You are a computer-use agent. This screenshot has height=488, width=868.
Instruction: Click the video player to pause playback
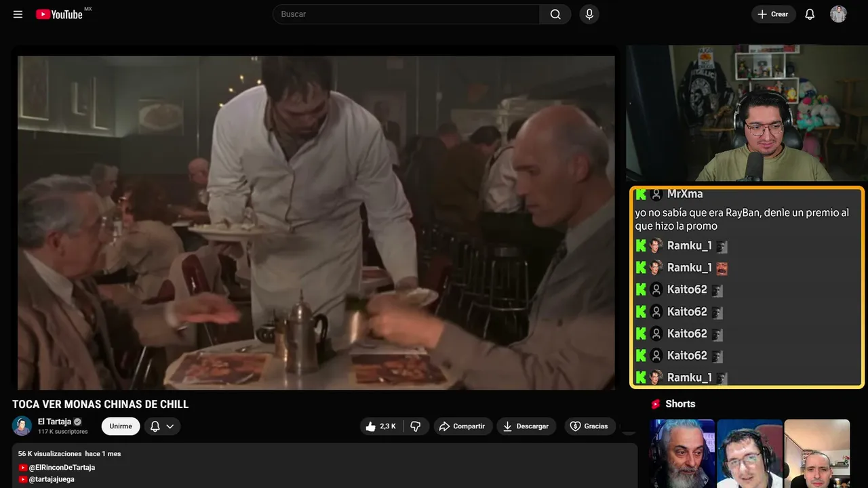(x=316, y=222)
